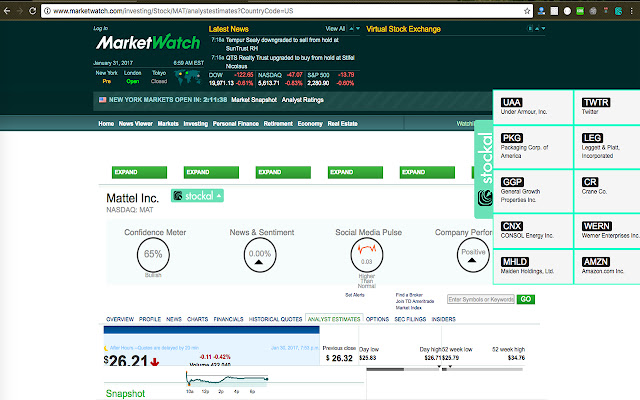The height and width of the screenshot is (400, 640).
Task: Open Historical Quotes tab
Action: 276,319
